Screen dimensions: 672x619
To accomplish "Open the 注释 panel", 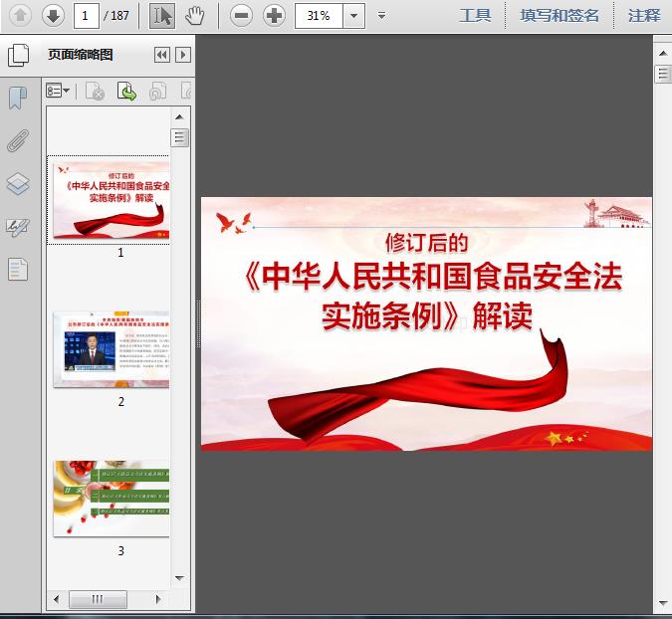I will pyautogui.click(x=644, y=16).
